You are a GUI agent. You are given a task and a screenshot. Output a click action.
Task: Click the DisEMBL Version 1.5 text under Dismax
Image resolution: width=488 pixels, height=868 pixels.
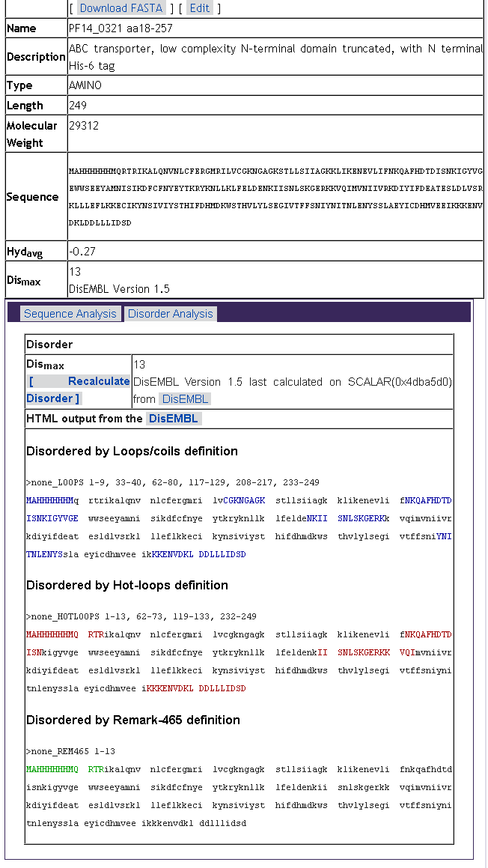tap(119, 289)
